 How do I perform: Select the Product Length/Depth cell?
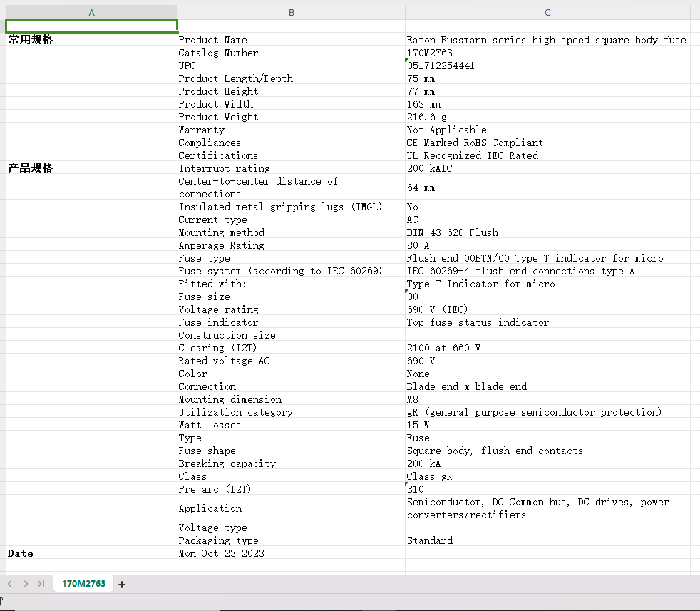pyautogui.click(x=291, y=78)
